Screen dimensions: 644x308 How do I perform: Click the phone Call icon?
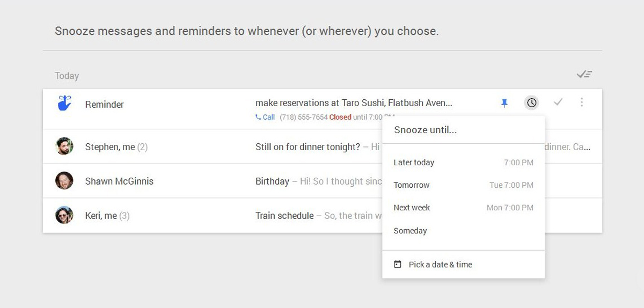coord(259,117)
